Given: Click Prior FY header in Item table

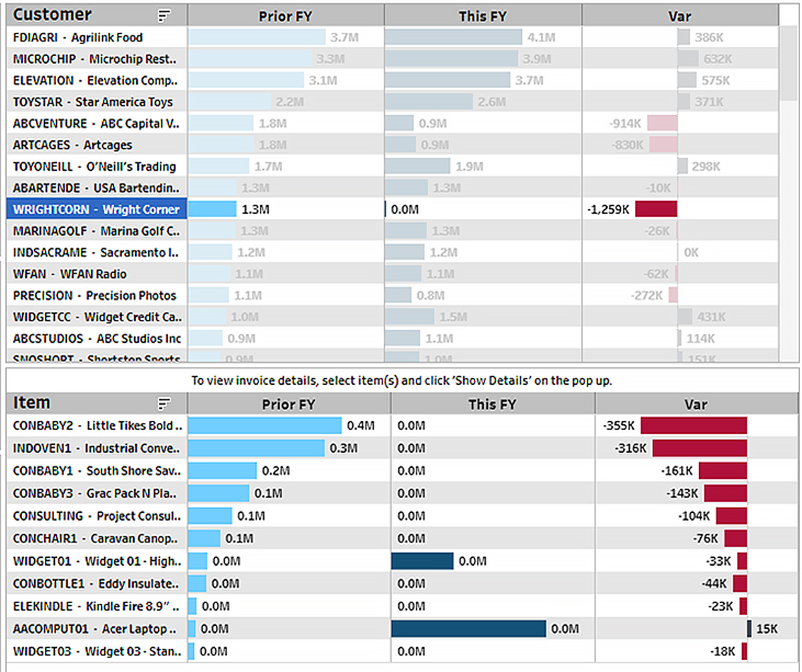Looking at the screenshot, I should tap(289, 404).
